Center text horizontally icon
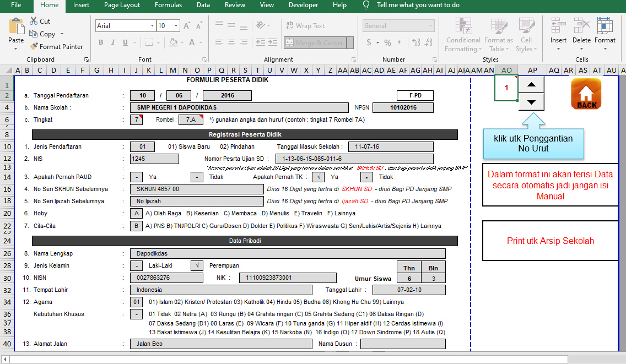Image resolution: width=626 pixels, height=364 pixels. point(231,42)
